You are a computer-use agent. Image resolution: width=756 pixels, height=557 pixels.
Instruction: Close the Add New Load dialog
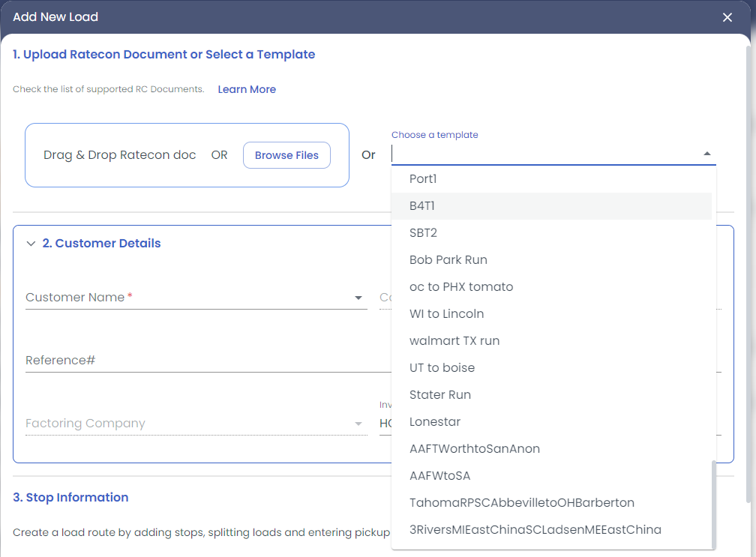coord(727,17)
